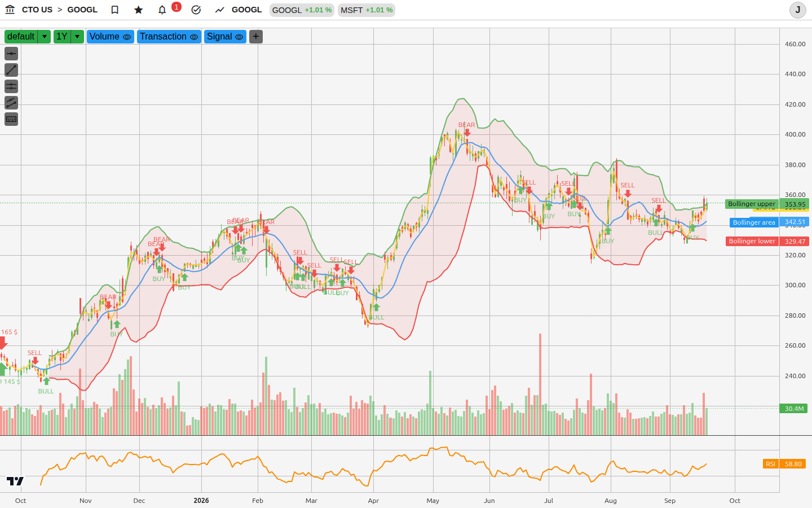Toggle Signal indicator visibility
The height and width of the screenshot is (508, 812).
[x=239, y=37]
